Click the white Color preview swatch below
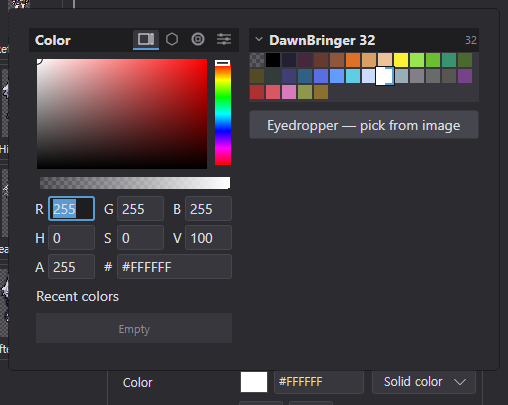Image resolution: width=508 pixels, height=405 pixels. (x=254, y=382)
